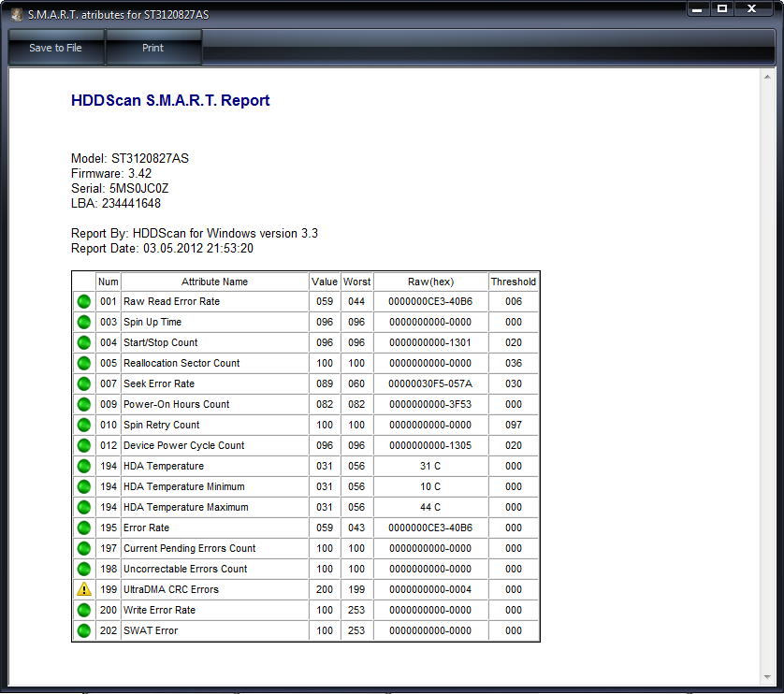Click raw value 10 C for Temperature Minimum
784x694 pixels.
[430, 486]
